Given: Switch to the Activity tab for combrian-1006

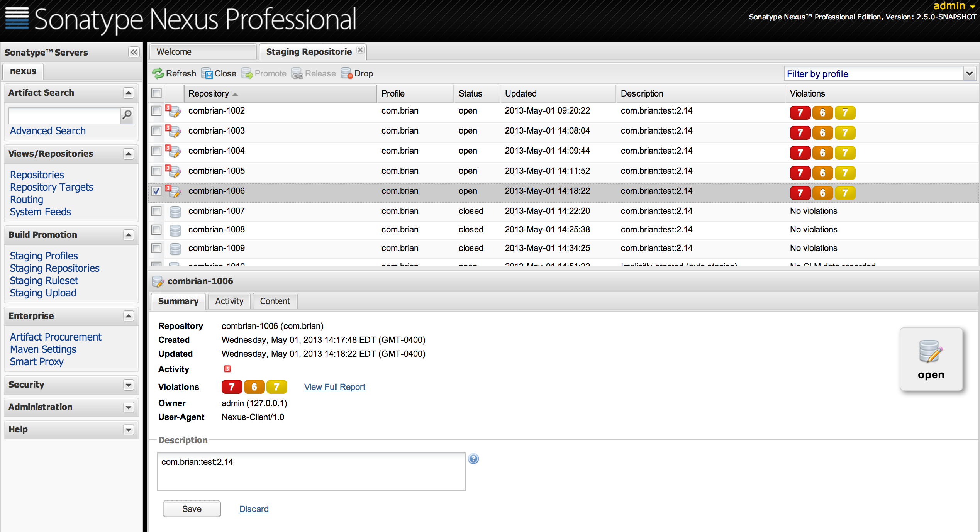Looking at the screenshot, I should pyautogui.click(x=229, y=301).
